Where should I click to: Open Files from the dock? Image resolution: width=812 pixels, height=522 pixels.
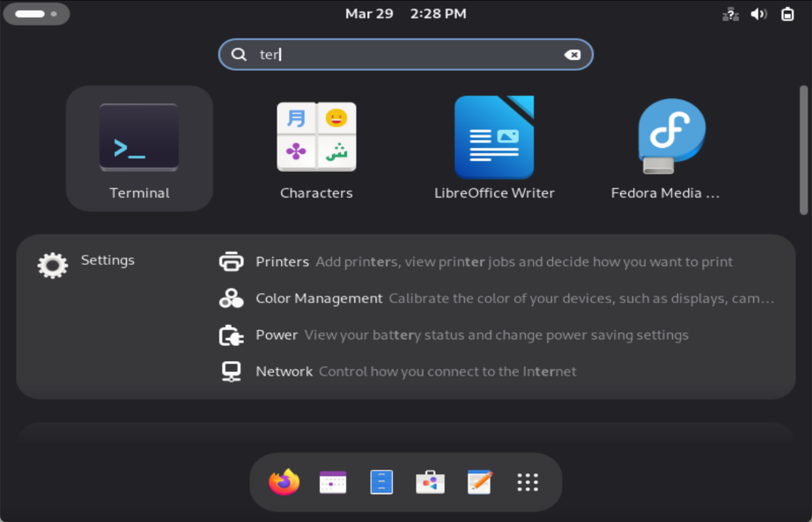381,482
